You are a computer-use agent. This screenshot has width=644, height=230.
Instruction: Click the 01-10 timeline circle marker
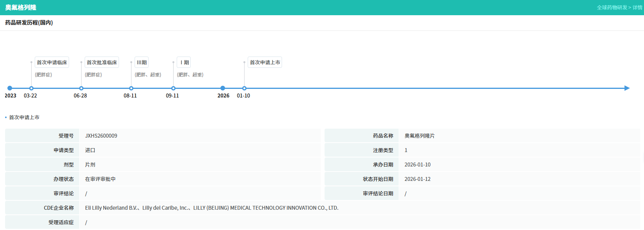[x=244, y=88]
